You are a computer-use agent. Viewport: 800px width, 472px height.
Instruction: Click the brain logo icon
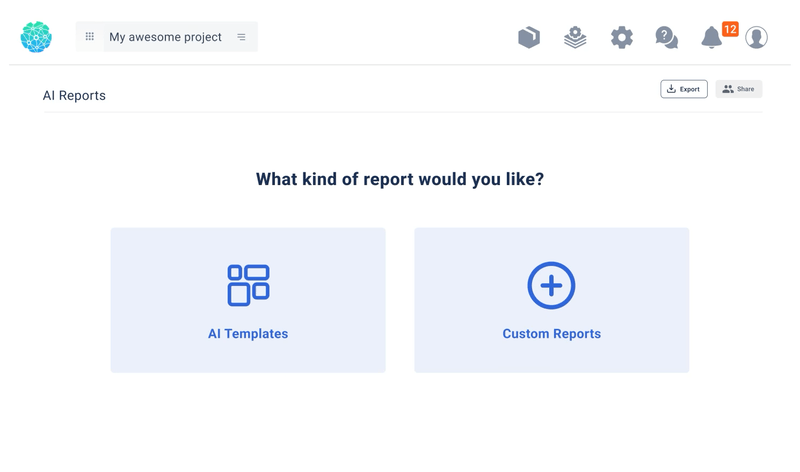pyautogui.click(x=36, y=37)
